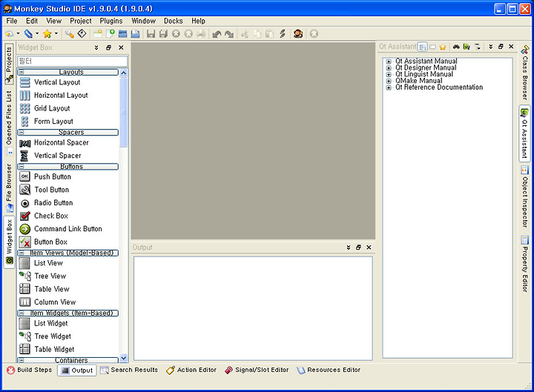Click the green Qt icon in Qt Assistant toolbar
The height and width of the screenshot is (392, 534).
pos(467,47)
